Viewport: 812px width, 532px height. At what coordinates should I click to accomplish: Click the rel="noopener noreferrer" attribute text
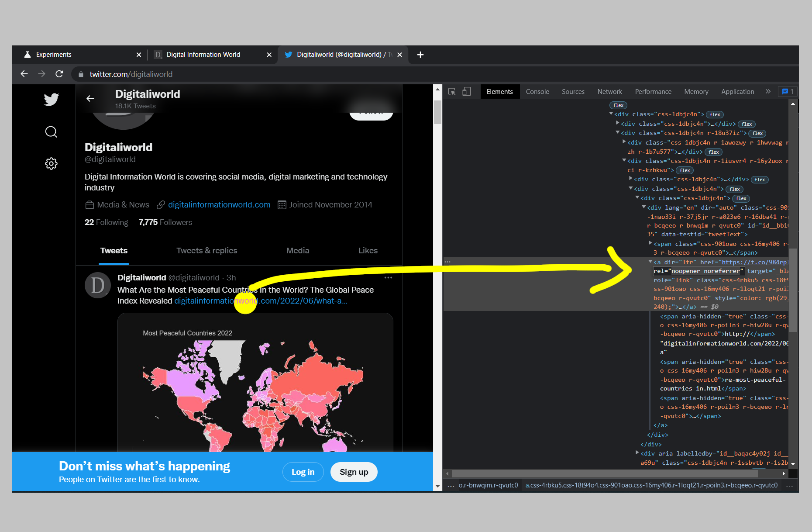(698, 271)
